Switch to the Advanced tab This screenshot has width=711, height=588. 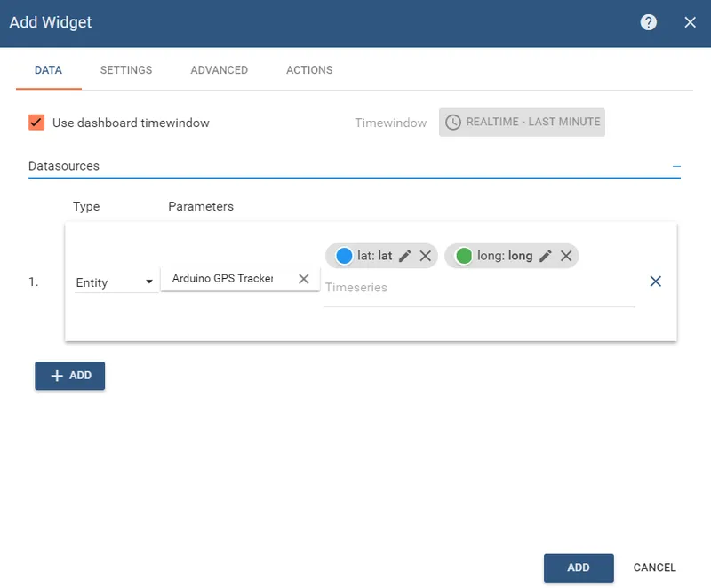pyautogui.click(x=219, y=70)
